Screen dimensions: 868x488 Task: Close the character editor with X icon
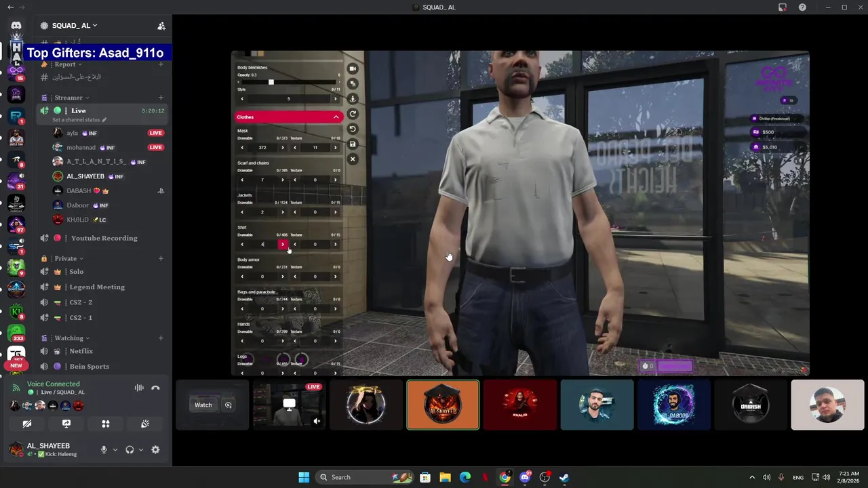tap(353, 159)
